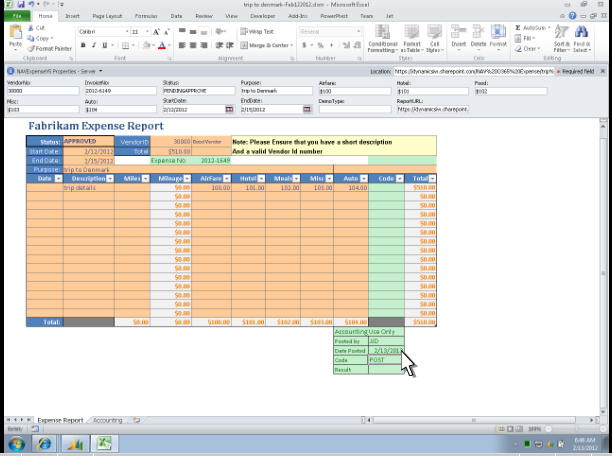Image resolution: width=612 pixels, height=456 pixels.
Task: Close the document properties panel
Action: (603, 71)
